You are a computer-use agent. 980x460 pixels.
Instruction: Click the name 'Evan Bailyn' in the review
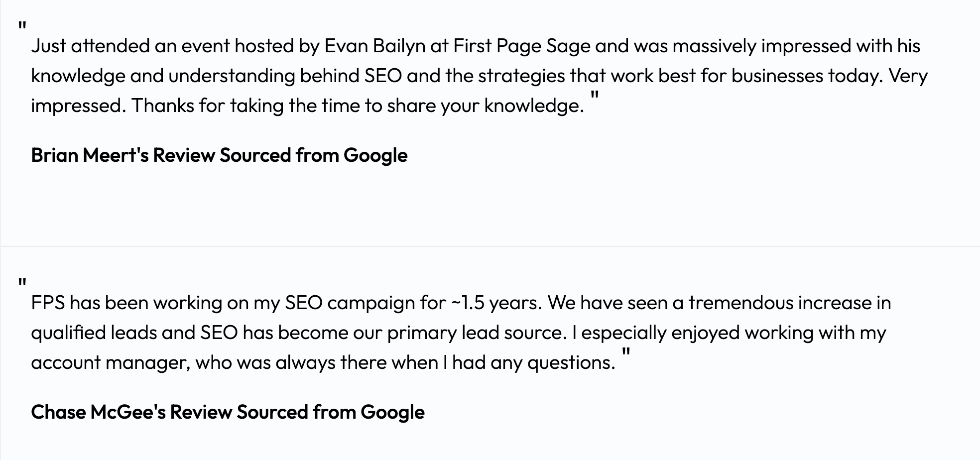(375, 46)
